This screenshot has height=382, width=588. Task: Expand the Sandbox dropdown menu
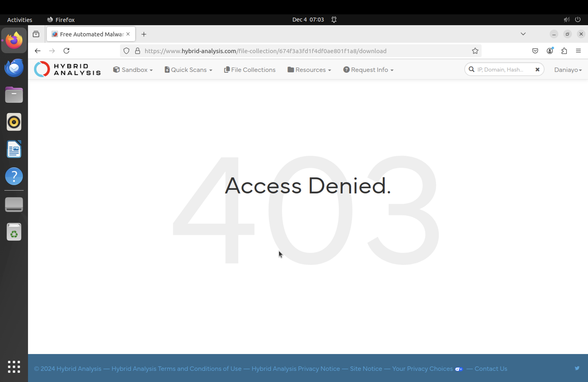click(133, 70)
